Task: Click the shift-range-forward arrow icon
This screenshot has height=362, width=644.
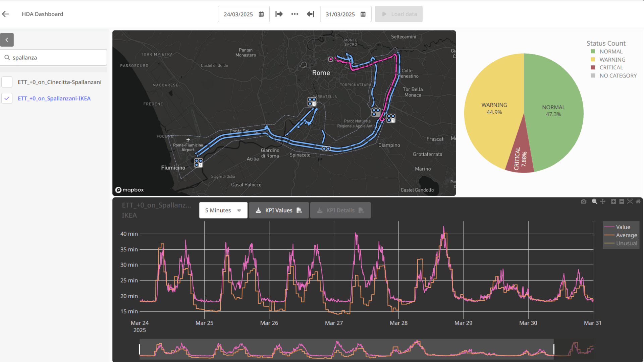Action: [x=279, y=14]
